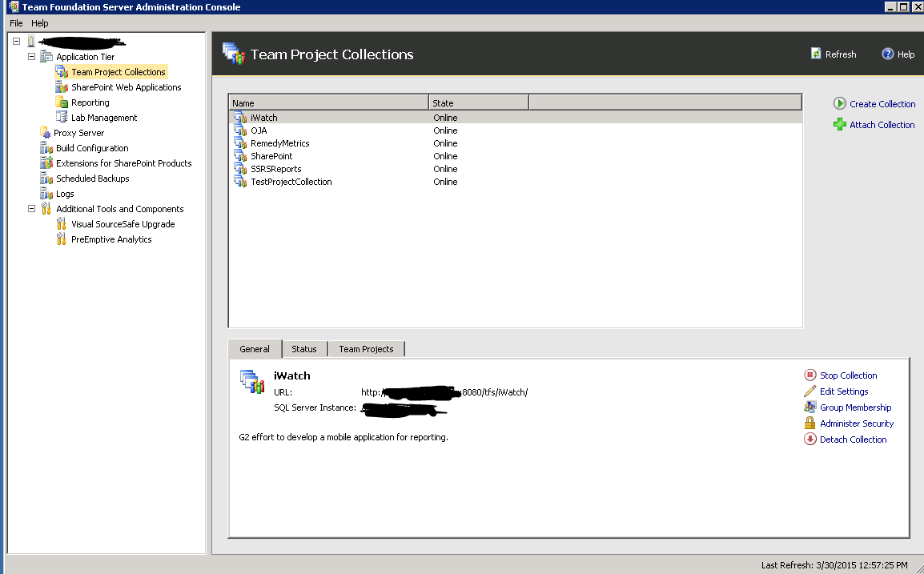Switch to the Team Projects tab
The width and height of the screenshot is (924, 574).
click(366, 349)
